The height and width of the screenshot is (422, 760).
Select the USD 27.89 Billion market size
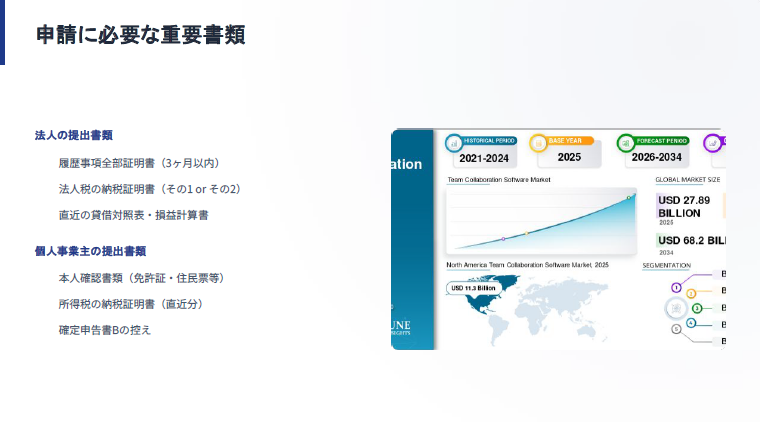pyautogui.click(x=684, y=206)
